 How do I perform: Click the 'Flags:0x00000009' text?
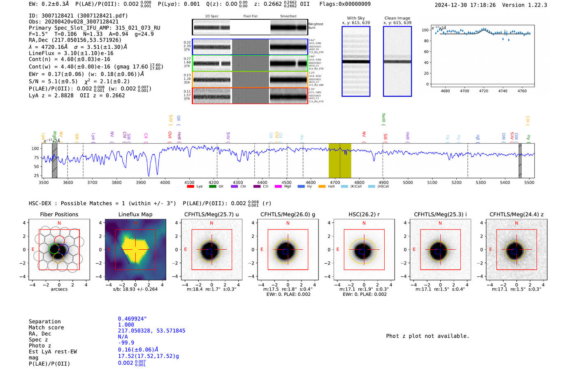pyautogui.click(x=345, y=4)
